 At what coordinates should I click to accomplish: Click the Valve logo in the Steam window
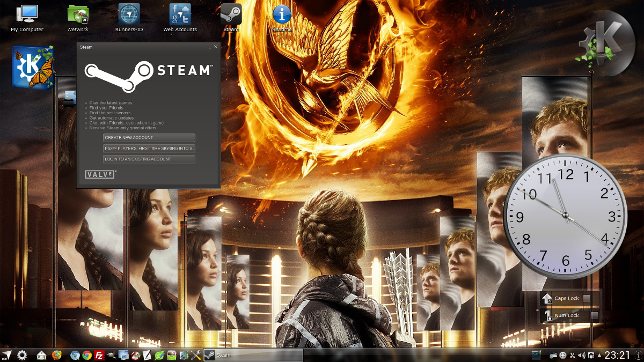[101, 174]
